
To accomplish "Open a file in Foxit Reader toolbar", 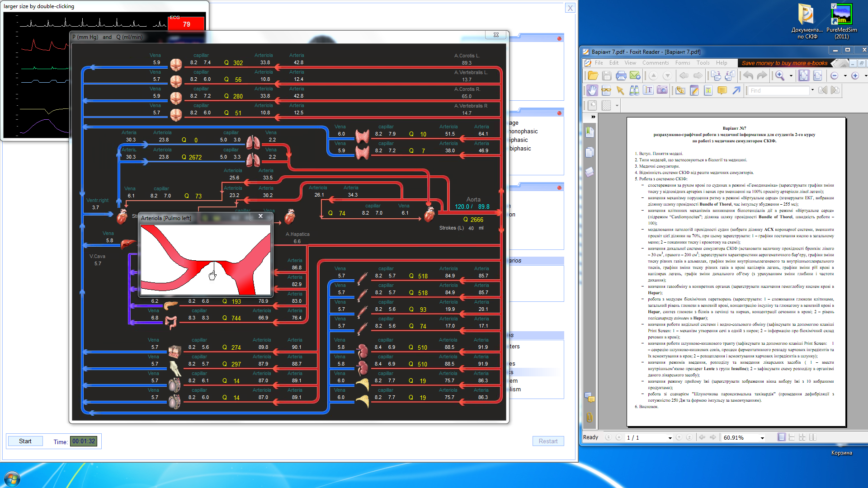I will [593, 76].
